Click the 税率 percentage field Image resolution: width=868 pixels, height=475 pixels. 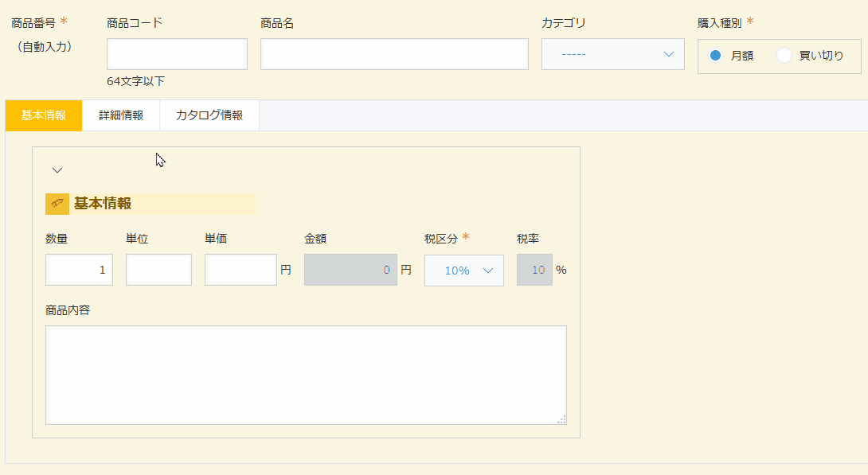coord(535,270)
